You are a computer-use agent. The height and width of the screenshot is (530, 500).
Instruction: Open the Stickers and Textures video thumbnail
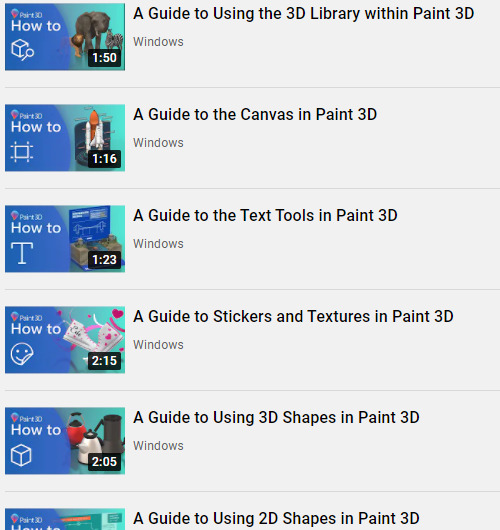(65, 340)
